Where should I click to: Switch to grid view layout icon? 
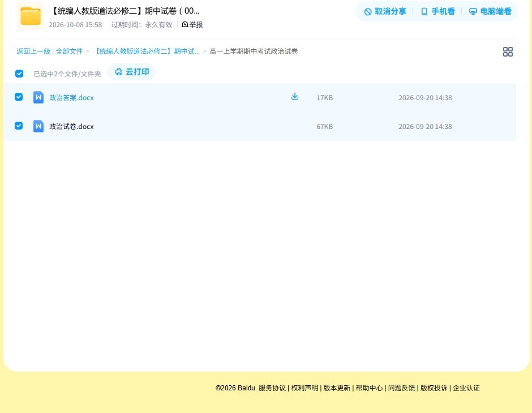tap(508, 51)
